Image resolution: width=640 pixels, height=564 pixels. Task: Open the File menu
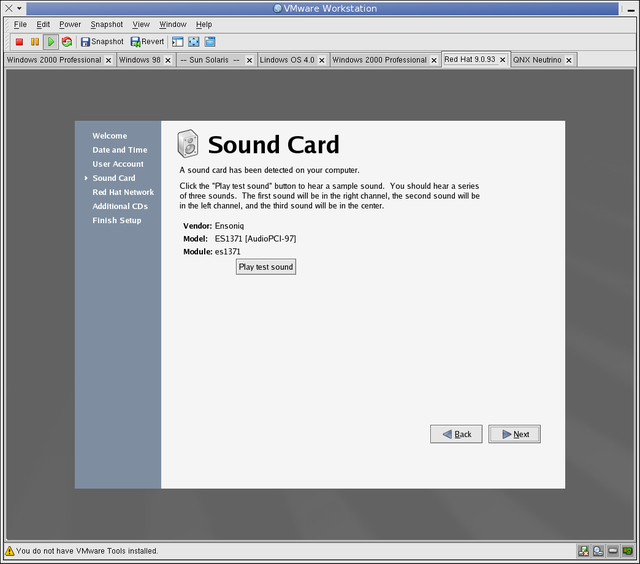20,24
